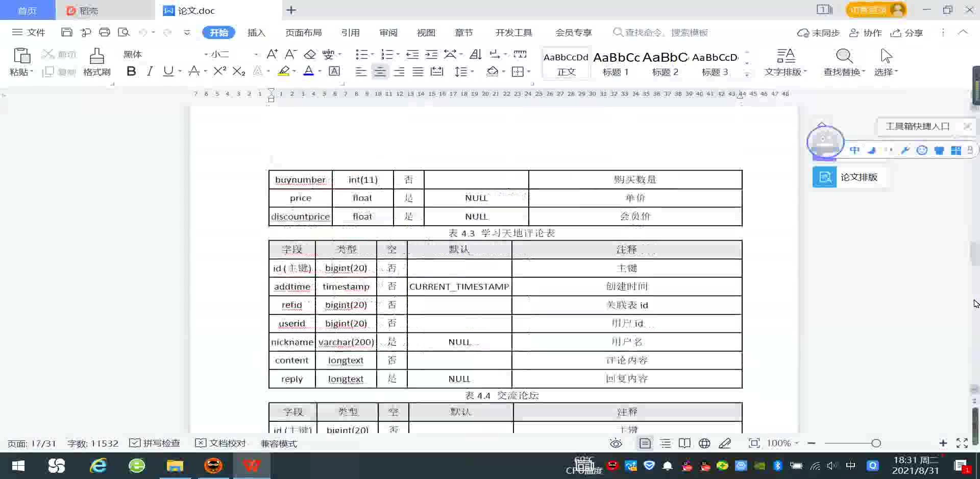Click the sort icon in ribbon
980x479 pixels.
point(476,54)
